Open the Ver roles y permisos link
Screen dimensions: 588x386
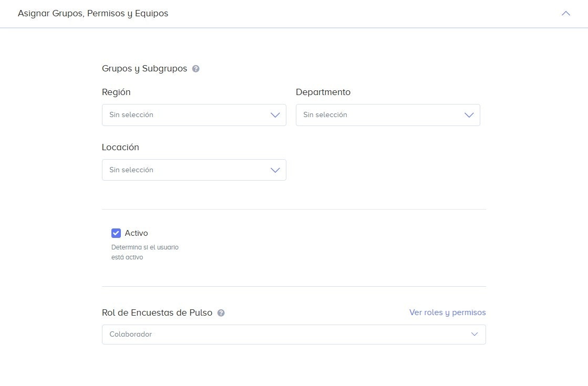(447, 312)
